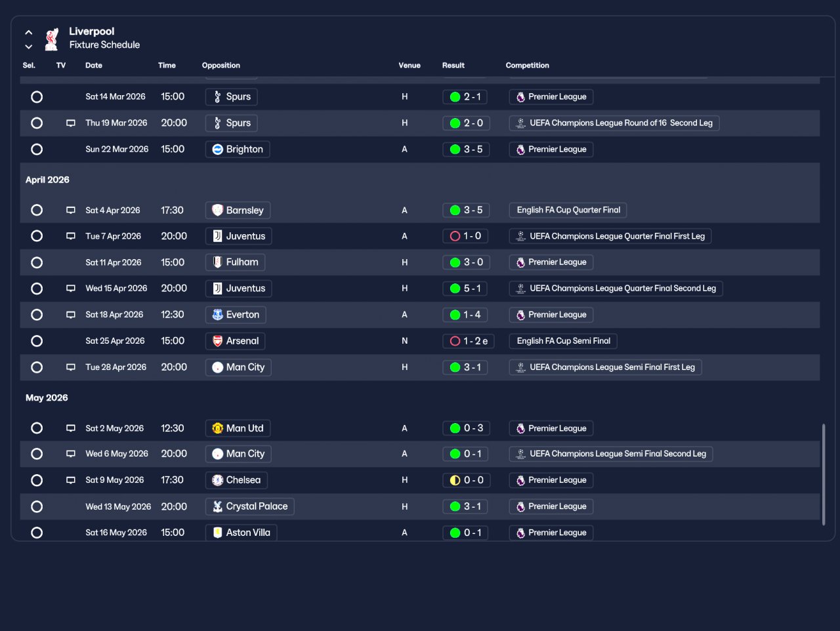Click the date Sat 18 Apr 2026
This screenshot has height=631, width=840.
point(114,315)
